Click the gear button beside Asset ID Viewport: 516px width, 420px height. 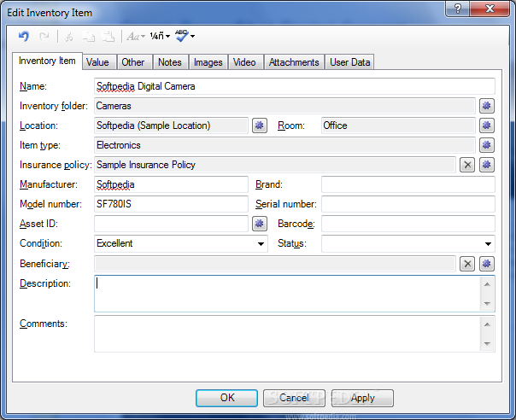tap(260, 224)
